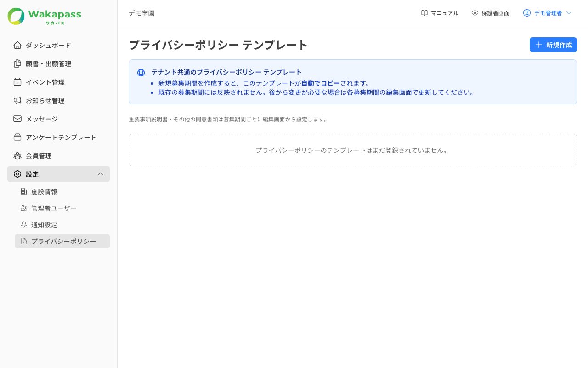Click the house icon beside ダッシュボード
588x368 pixels.
tap(17, 45)
